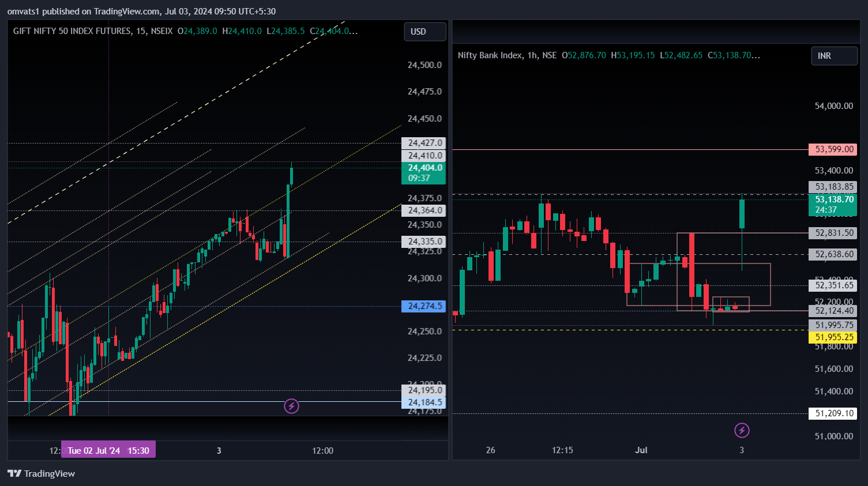Select the 'Tue 02 Jul '24 15:30' crosshair time label

108,451
